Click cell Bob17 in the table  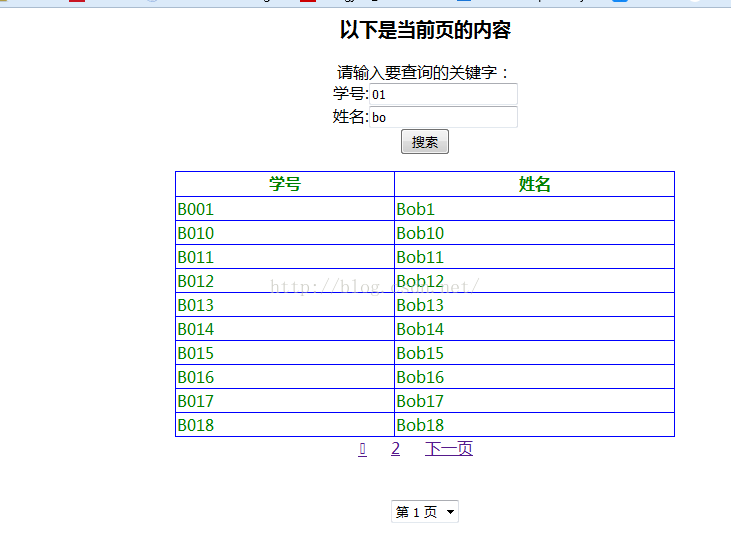coord(534,401)
